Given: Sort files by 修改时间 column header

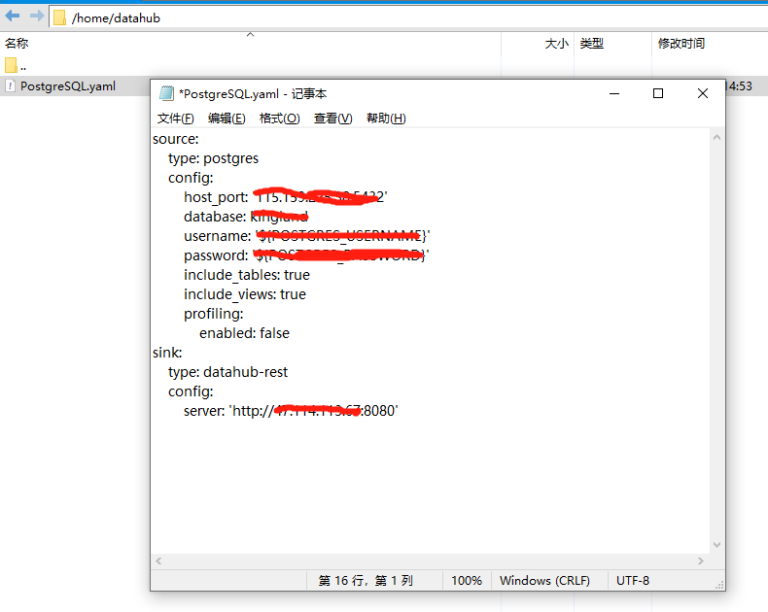Looking at the screenshot, I should click(x=681, y=43).
